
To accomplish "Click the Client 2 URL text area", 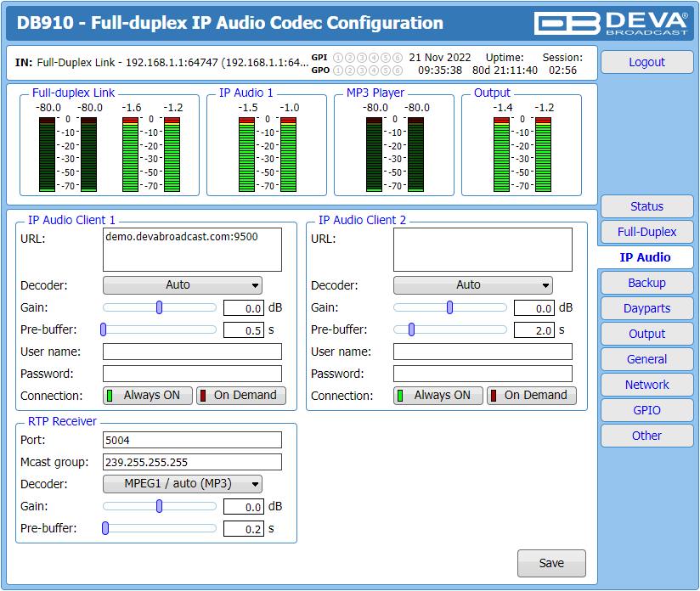I will [x=483, y=250].
